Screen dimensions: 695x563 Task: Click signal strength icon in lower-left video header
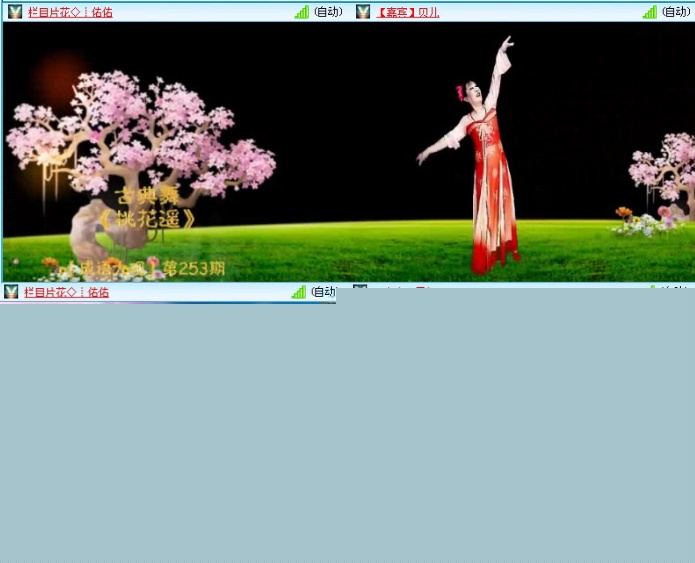(299, 292)
